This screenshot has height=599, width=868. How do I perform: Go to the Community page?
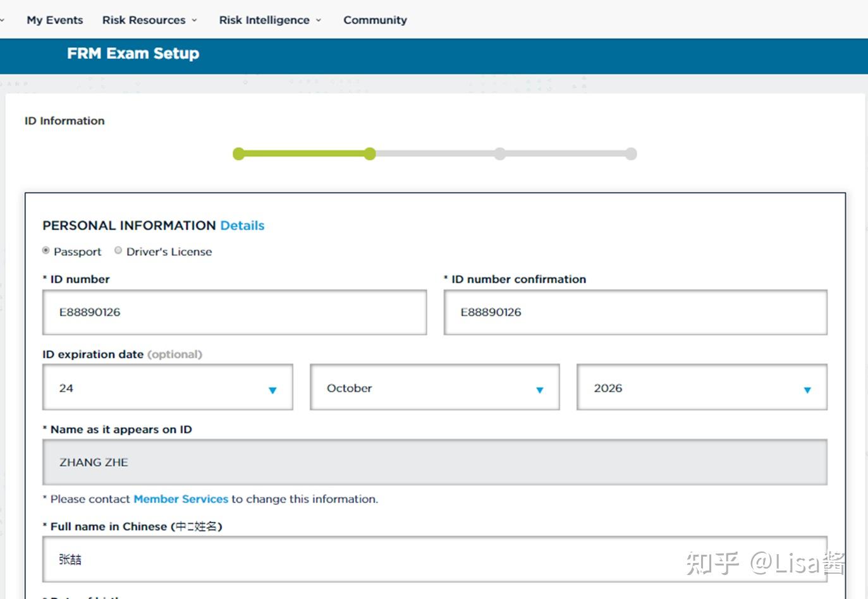click(375, 20)
